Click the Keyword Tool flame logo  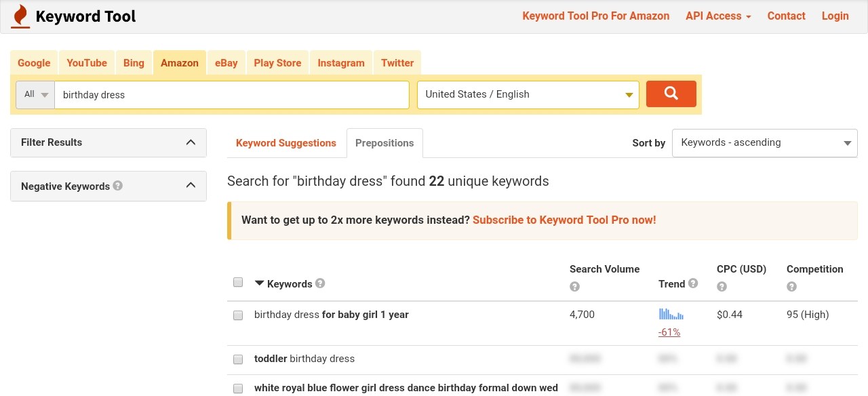(x=20, y=16)
